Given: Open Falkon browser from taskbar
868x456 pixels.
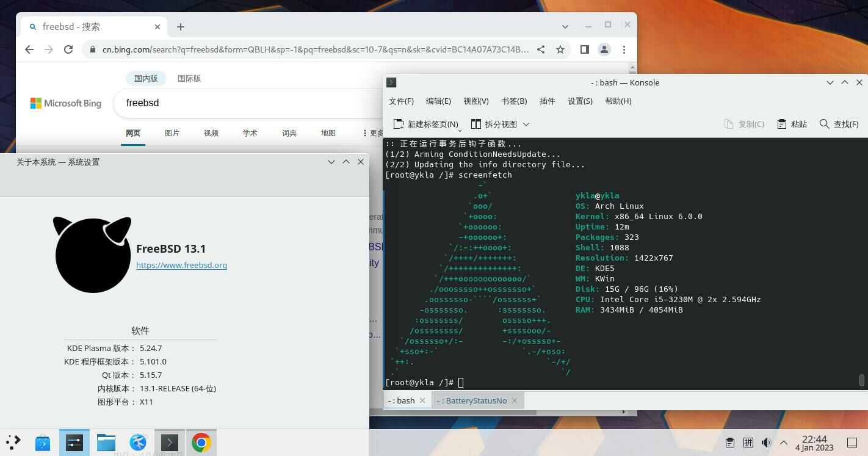Looking at the screenshot, I should click(x=138, y=443).
